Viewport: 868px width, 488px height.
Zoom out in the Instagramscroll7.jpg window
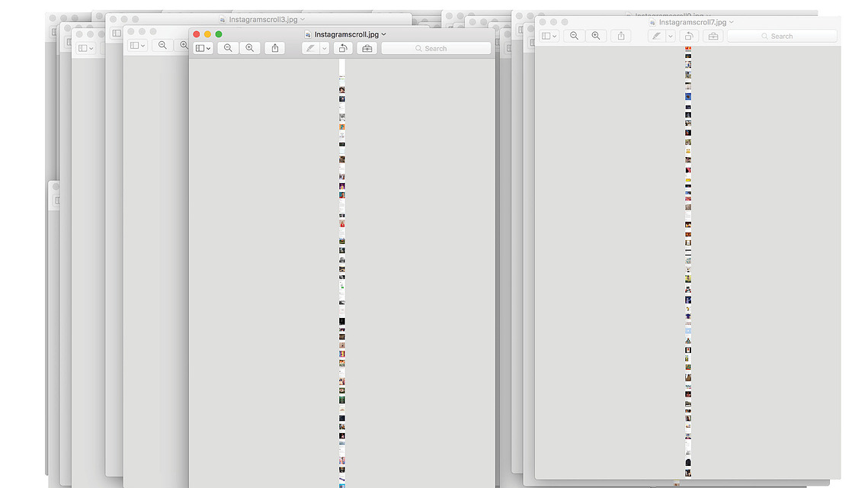pyautogui.click(x=574, y=36)
